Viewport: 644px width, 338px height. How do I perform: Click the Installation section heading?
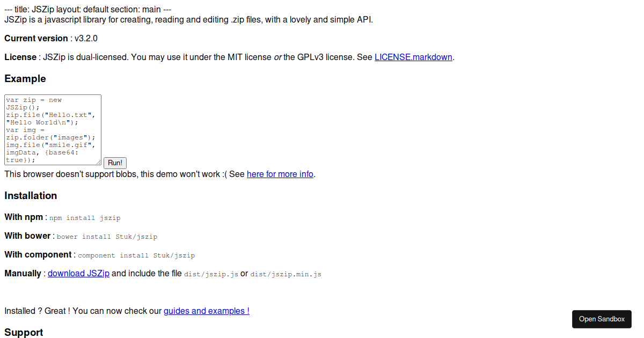31,195
